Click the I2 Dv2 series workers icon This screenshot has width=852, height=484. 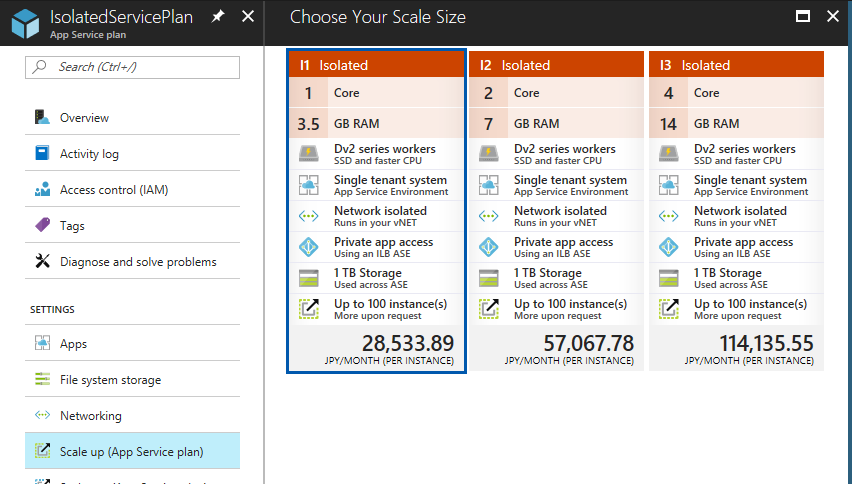[488, 154]
